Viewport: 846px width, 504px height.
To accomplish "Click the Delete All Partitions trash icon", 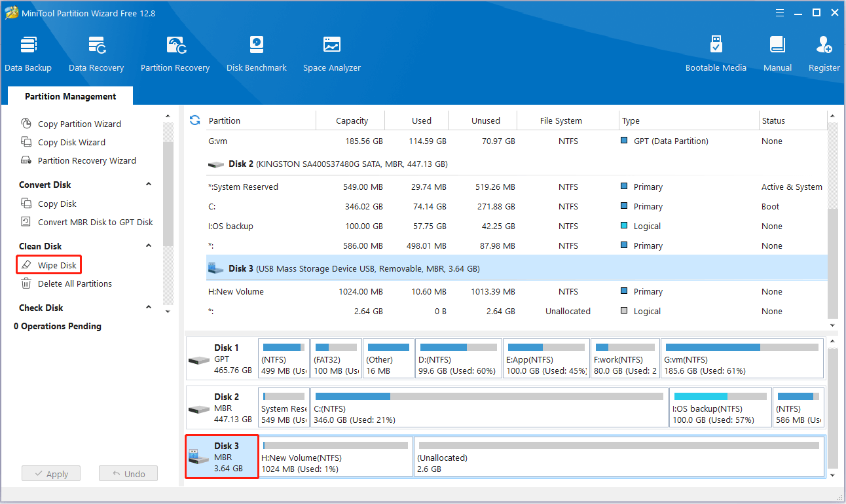I will click(26, 283).
